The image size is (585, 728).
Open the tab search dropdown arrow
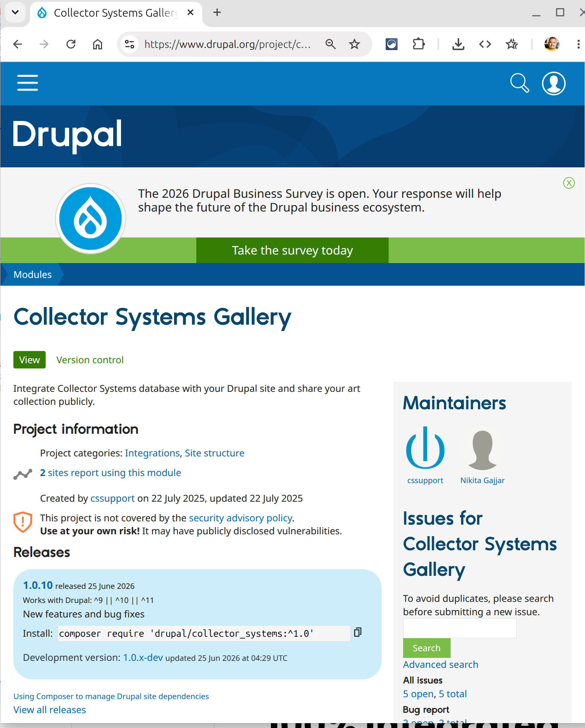point(15,12)
